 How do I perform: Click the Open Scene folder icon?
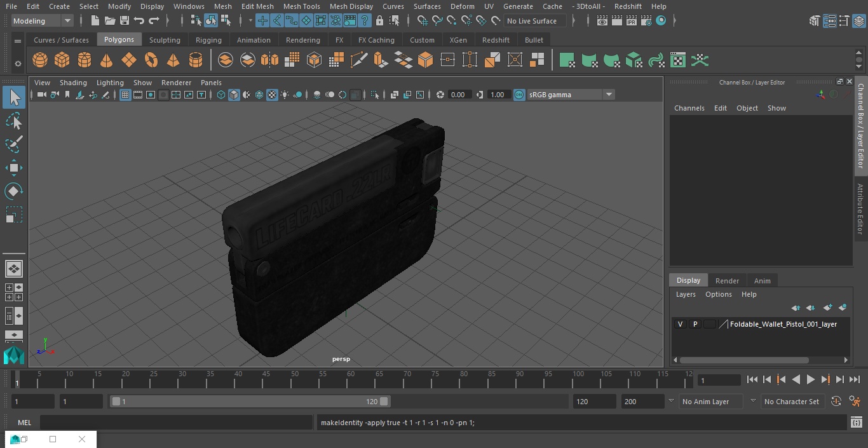110,21
